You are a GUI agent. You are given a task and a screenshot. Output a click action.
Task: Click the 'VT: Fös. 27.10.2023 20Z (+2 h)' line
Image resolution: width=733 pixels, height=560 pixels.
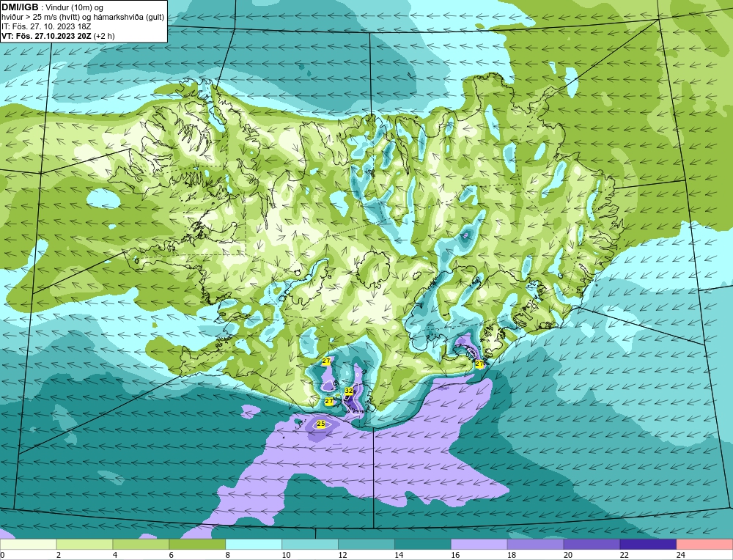(x=58, y=36)
